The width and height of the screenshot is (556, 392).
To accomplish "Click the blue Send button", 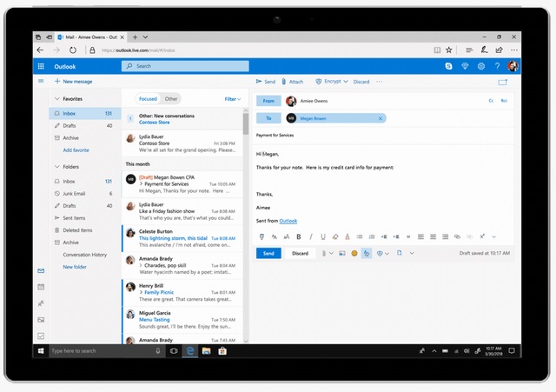I will tap(268, 253).
